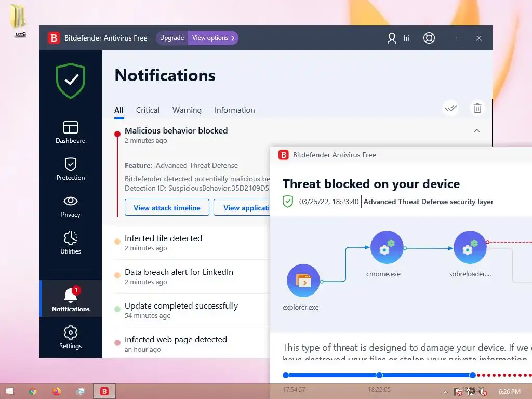
Task: Switch to the Warning notifications tab
Action: pos(187,110)
